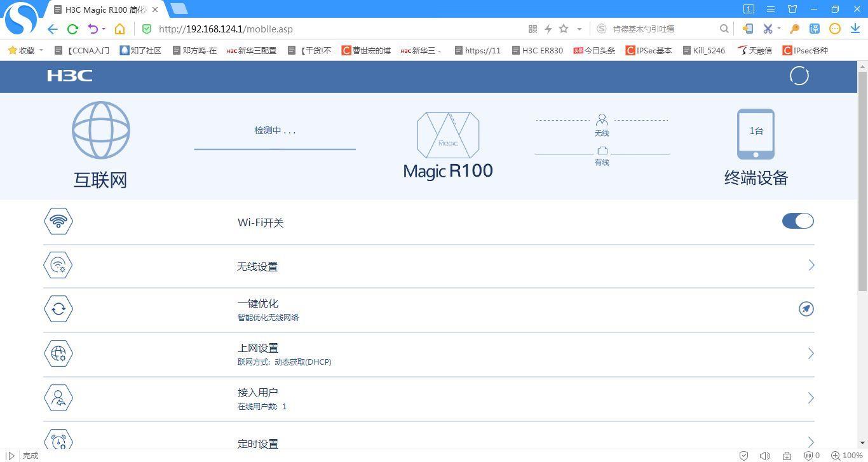The image size is (868, 462).
Task: Open terminal devices phone icon
Action: (756, 134)
